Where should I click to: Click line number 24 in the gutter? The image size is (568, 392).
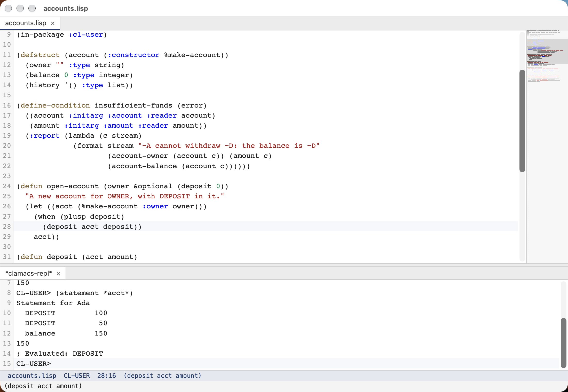coord(7,186)
